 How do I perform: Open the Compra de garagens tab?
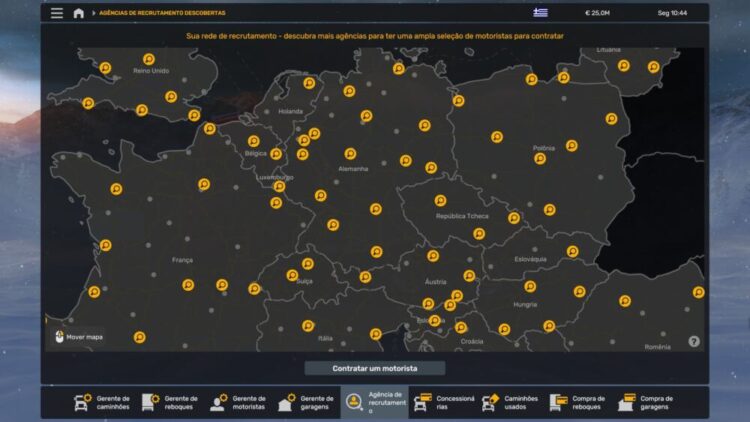tap(645, 402)
